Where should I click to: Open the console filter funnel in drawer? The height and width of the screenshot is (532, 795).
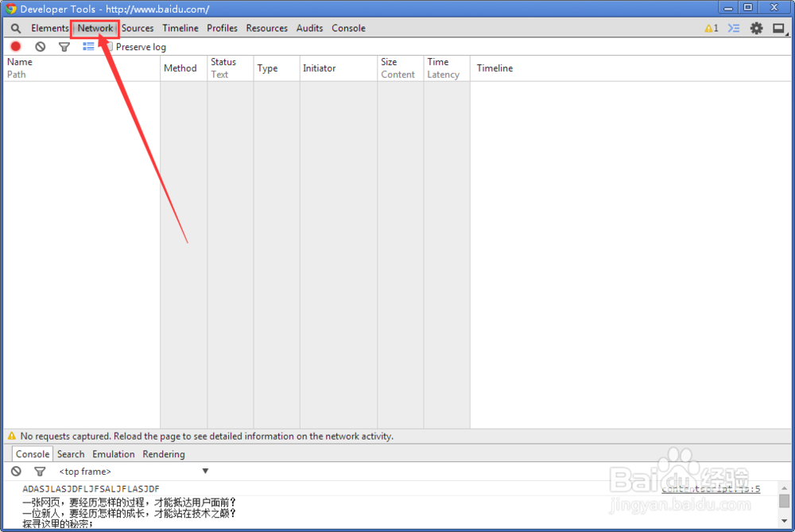pos(40,472)
